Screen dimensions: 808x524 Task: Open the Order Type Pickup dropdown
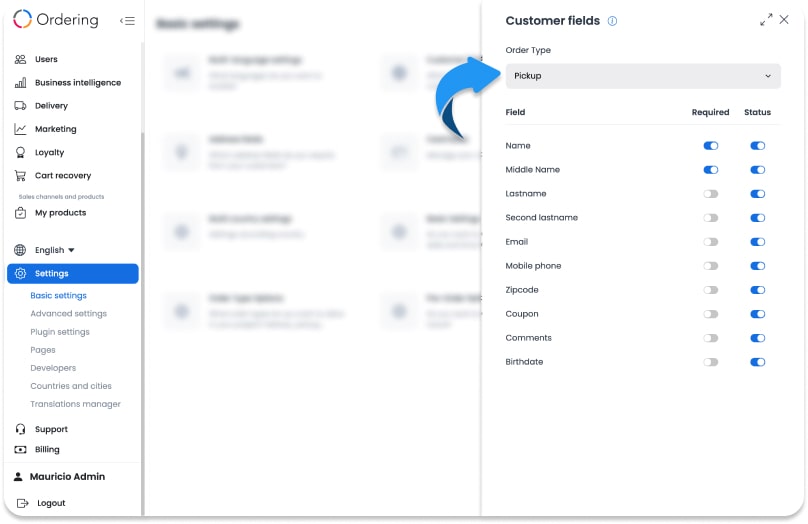643,76
